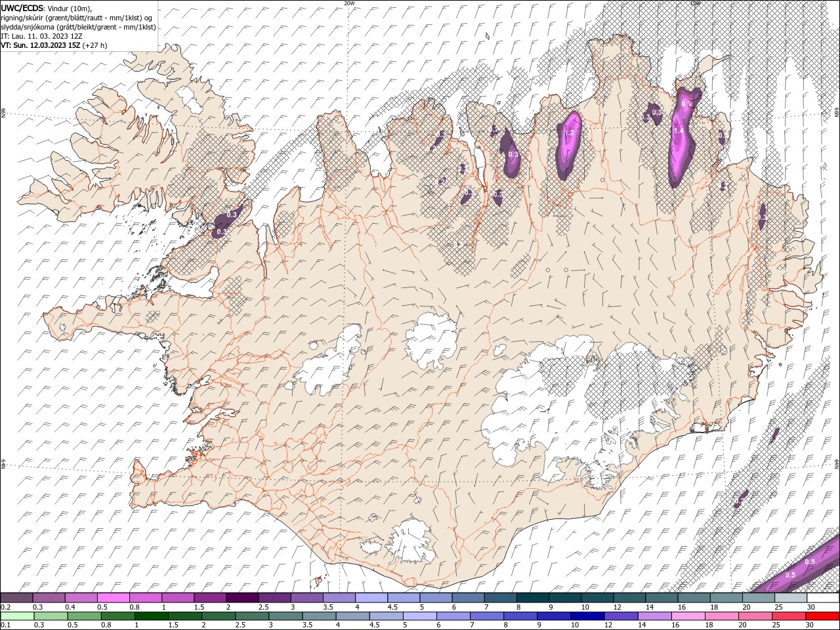
Task: Click the '20W' longitude label
Action: (x=348, y=3)
